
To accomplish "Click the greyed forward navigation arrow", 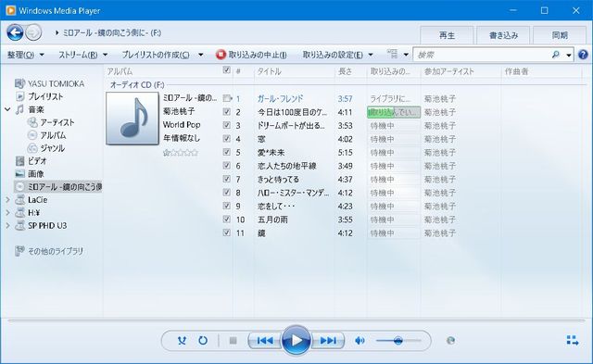I will tap(33, 32).
